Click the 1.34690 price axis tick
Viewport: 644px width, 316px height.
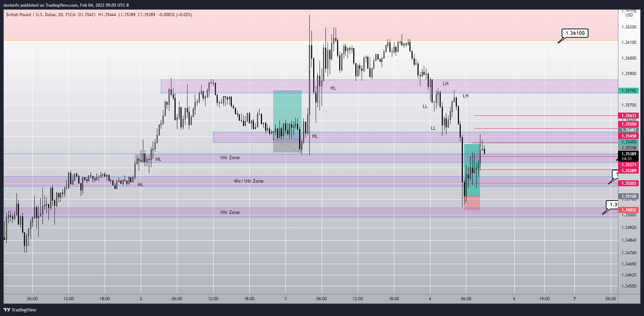629,264
